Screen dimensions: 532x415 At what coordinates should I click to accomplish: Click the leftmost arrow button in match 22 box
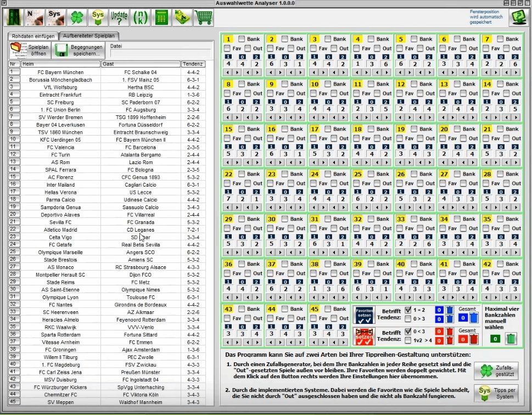coord(227,207)
